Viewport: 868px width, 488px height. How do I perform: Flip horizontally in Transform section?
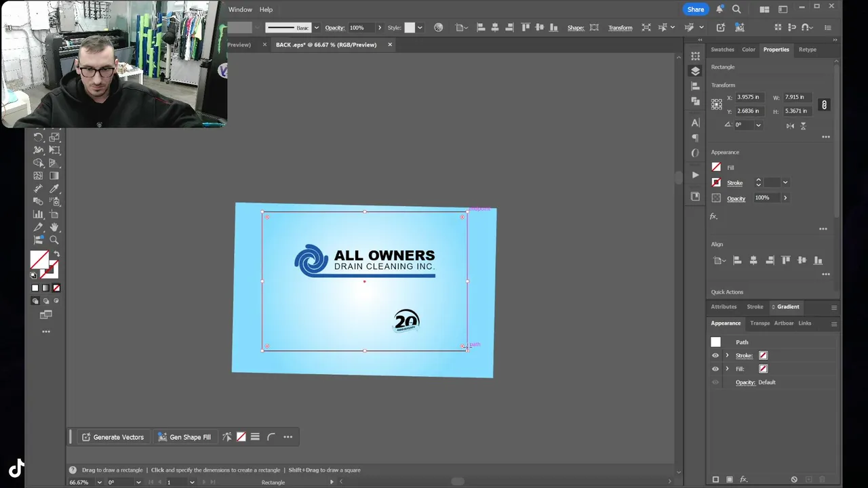click(x=790, y=125)
